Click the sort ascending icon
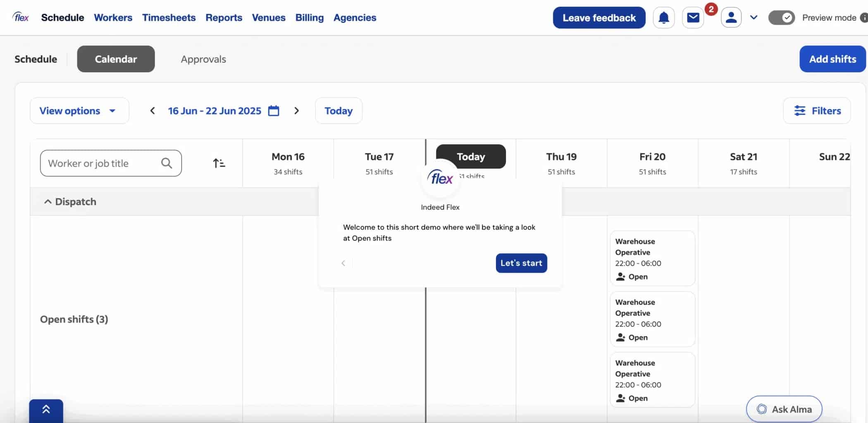 point(219,163)
